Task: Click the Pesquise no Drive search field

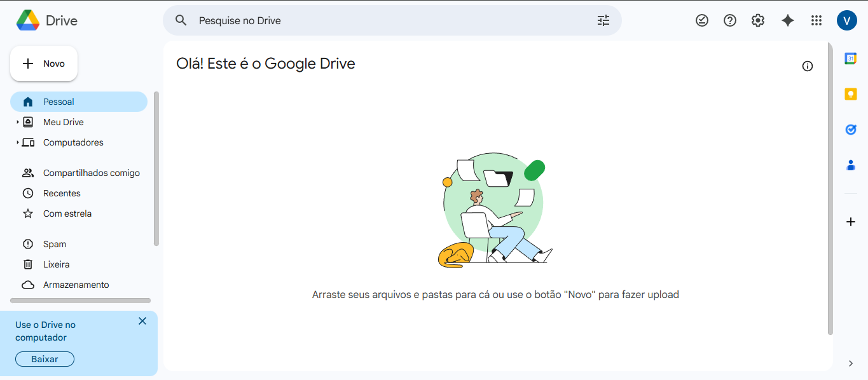Action: click(x=382, y=20)
